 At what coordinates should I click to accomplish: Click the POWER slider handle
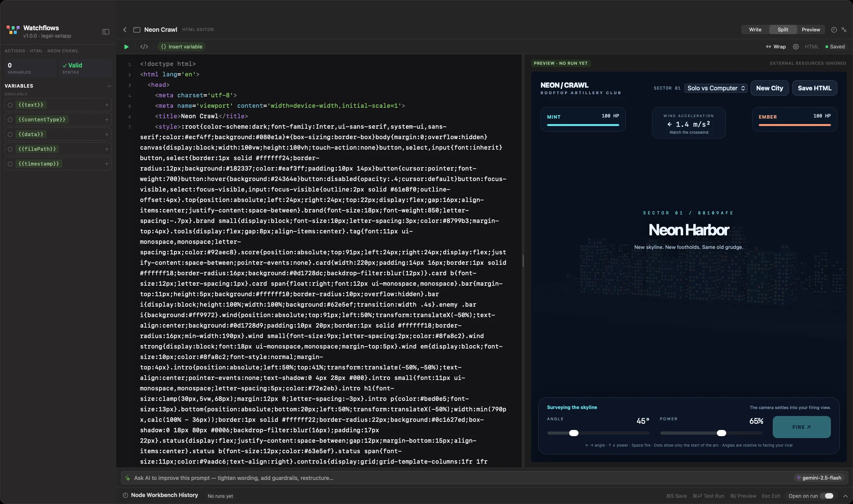pos(722,433)
